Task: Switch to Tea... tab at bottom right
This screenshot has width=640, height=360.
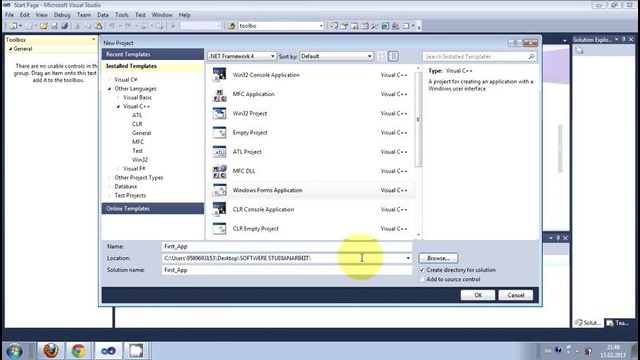Action: coord(618,323)
